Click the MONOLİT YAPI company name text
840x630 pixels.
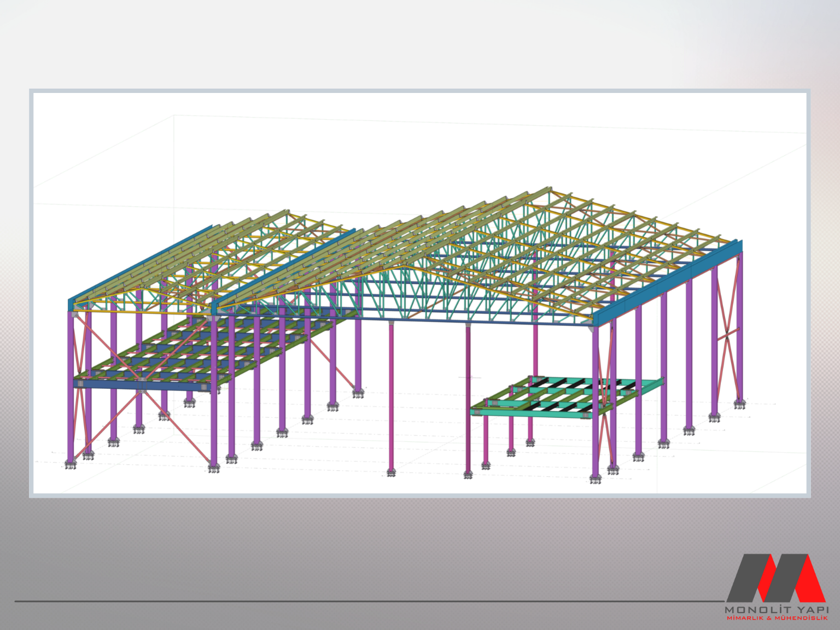point(776,609)
